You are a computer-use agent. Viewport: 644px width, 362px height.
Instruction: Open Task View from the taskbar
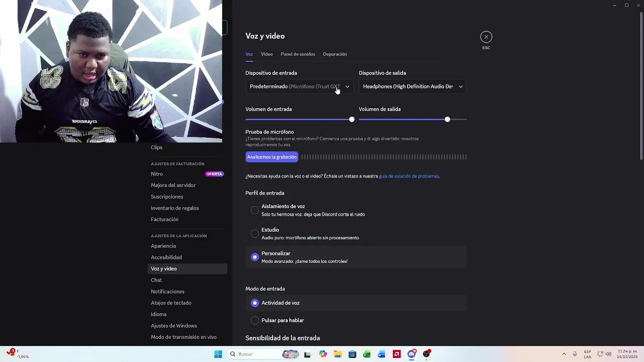307,354
